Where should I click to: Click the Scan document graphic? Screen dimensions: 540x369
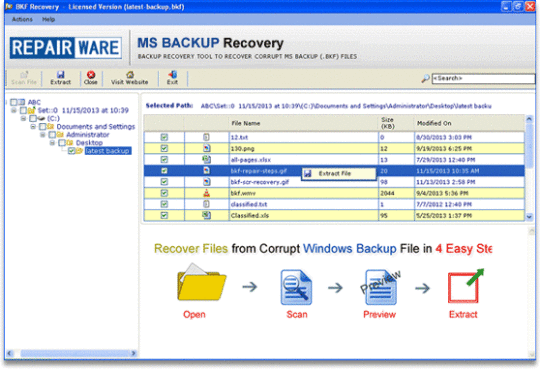tap(296, 287)
